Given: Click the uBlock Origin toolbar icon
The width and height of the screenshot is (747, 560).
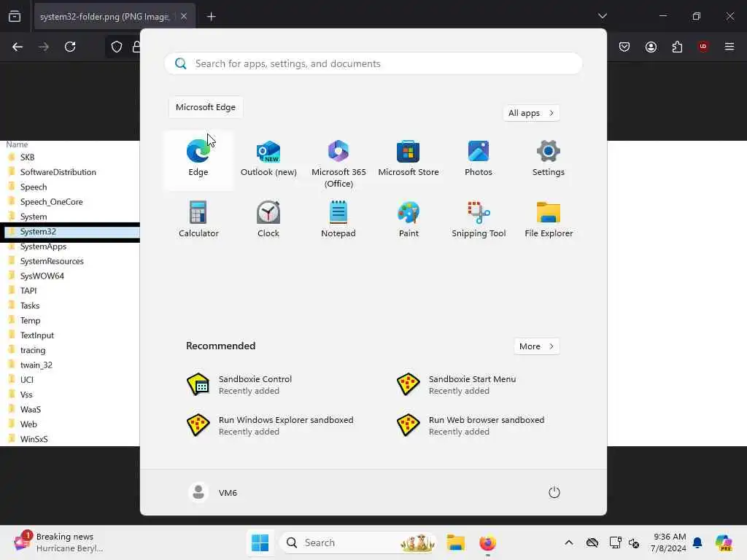Looking at the screenshot, I should pyautogui.click(x=703, y=47).
